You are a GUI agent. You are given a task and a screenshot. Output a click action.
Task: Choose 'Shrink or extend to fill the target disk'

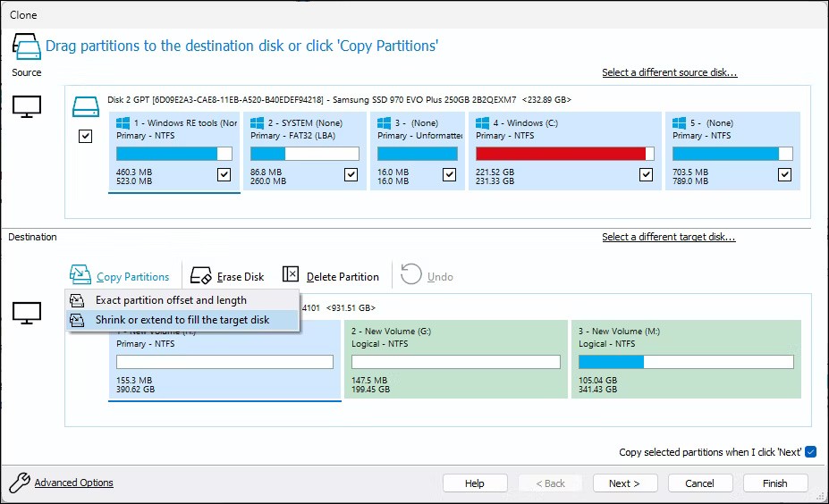tap(182, 320)
